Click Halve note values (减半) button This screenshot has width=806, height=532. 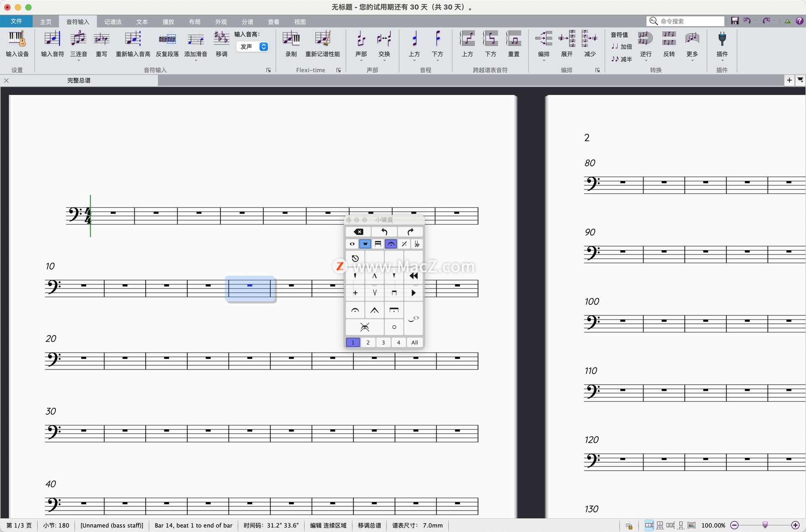click(x=622, y=59)
